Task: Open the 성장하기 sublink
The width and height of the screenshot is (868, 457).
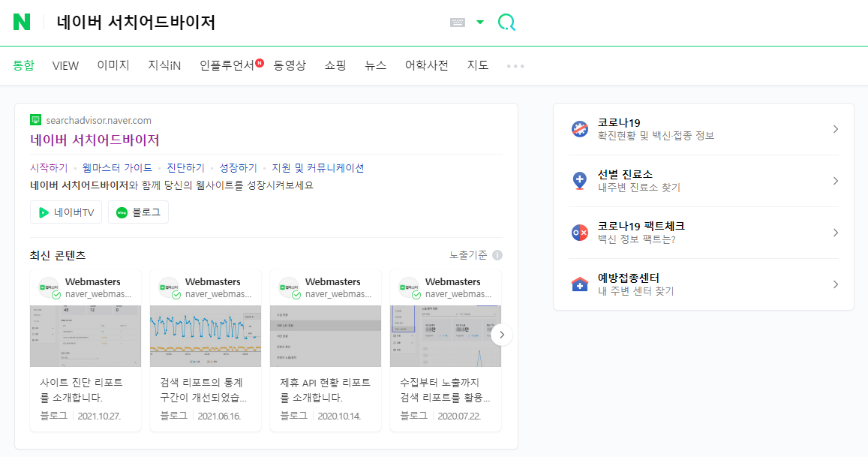Action: pyautogui.click(x=238, y=168)
